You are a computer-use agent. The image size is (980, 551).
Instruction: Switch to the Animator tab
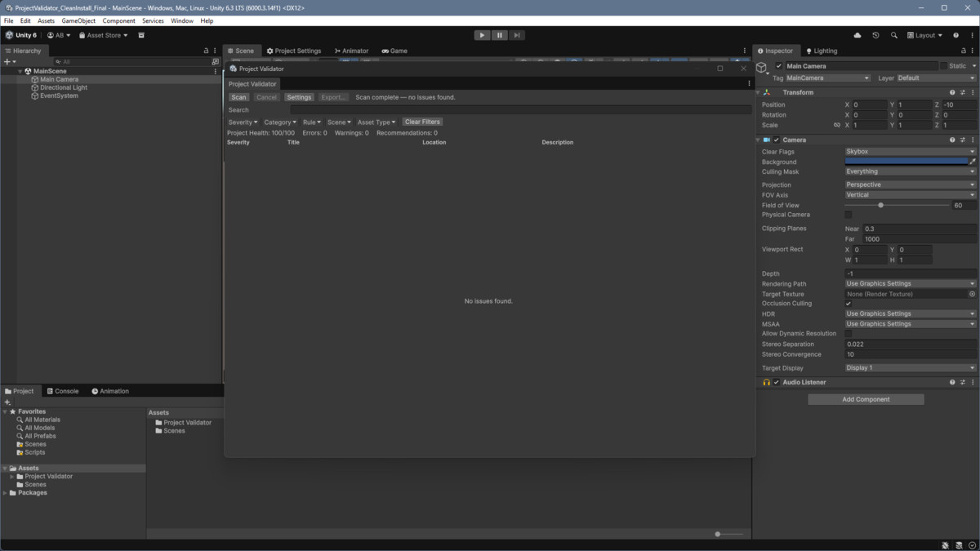tap(352, 51)
